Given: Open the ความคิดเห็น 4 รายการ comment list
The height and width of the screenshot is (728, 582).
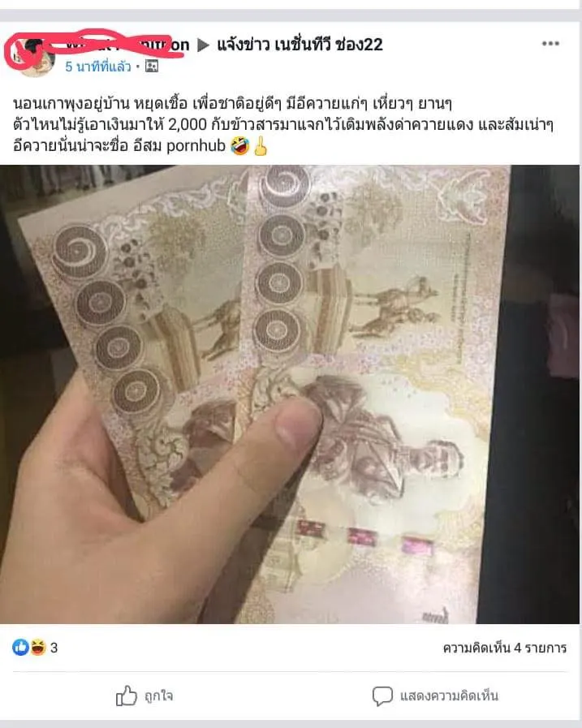Looking at the screenshot, I should point(505,648).
